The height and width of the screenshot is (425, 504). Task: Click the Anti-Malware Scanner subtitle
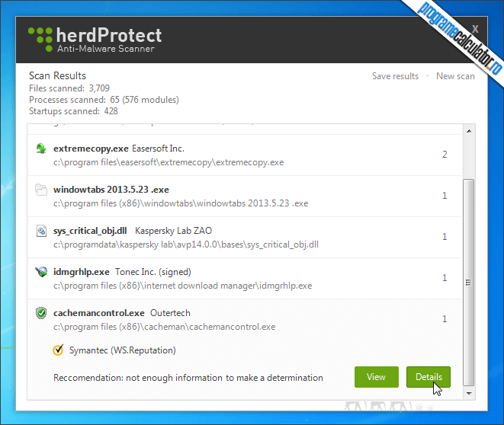[106, 49]
